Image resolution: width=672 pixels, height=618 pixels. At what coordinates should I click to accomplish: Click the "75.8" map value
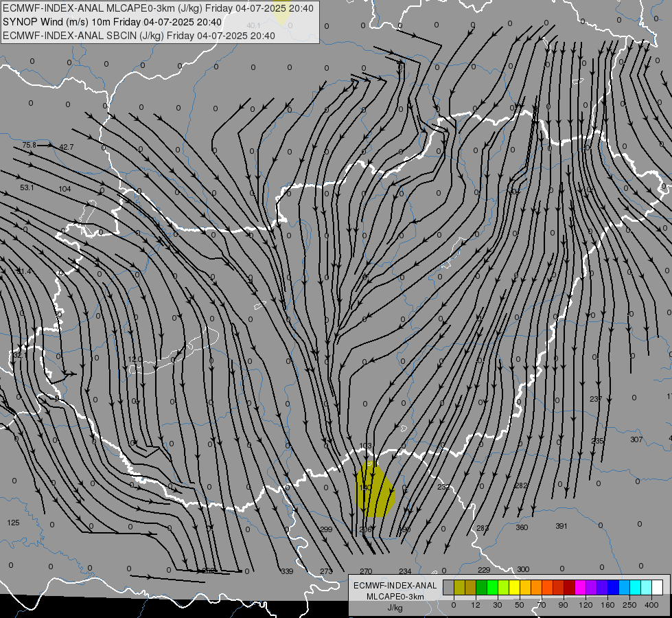pos(29,146)
